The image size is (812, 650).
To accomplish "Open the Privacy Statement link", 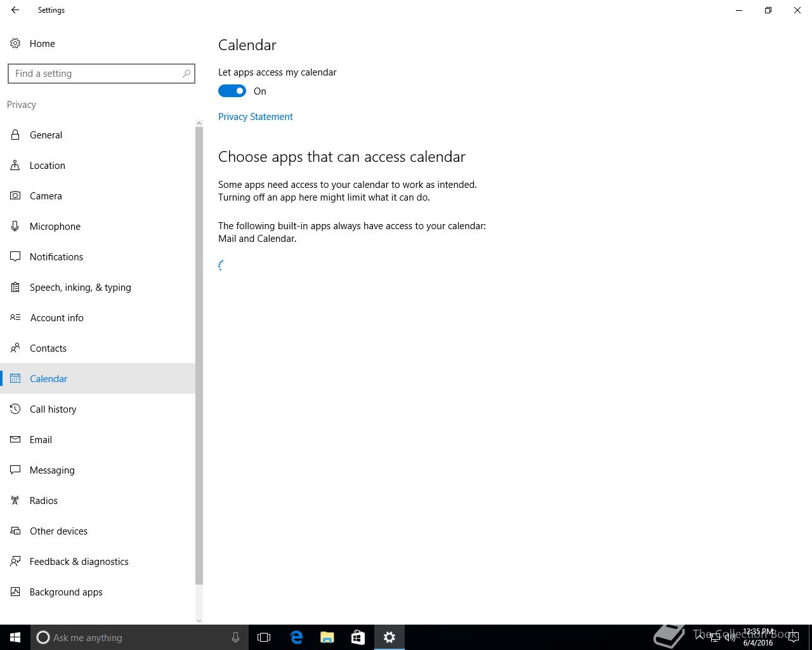I will tap(256, 117).
